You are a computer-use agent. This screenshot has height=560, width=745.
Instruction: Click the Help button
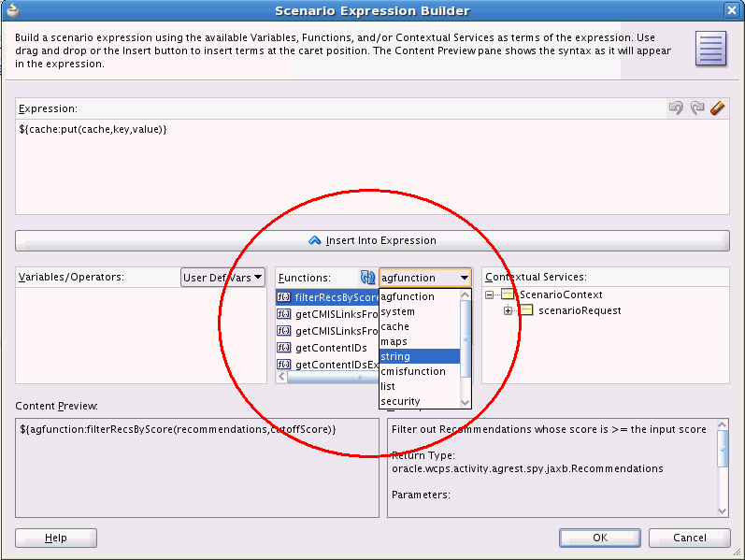click(x=56, y=538)
